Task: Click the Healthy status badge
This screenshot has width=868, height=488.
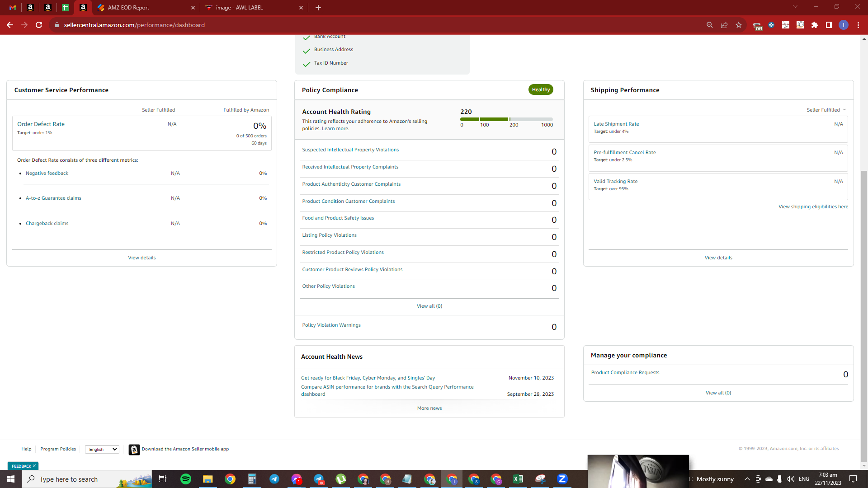Action: point(541,89)
